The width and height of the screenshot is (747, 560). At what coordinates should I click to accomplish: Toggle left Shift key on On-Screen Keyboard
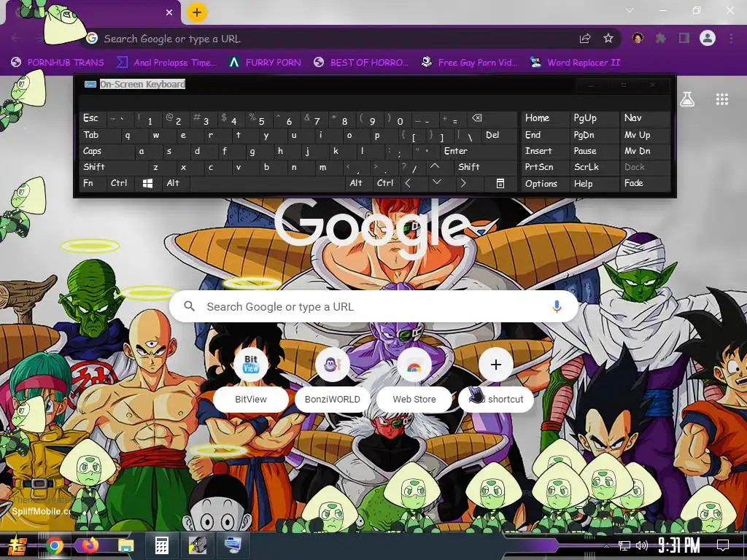[x=114, y=167]
